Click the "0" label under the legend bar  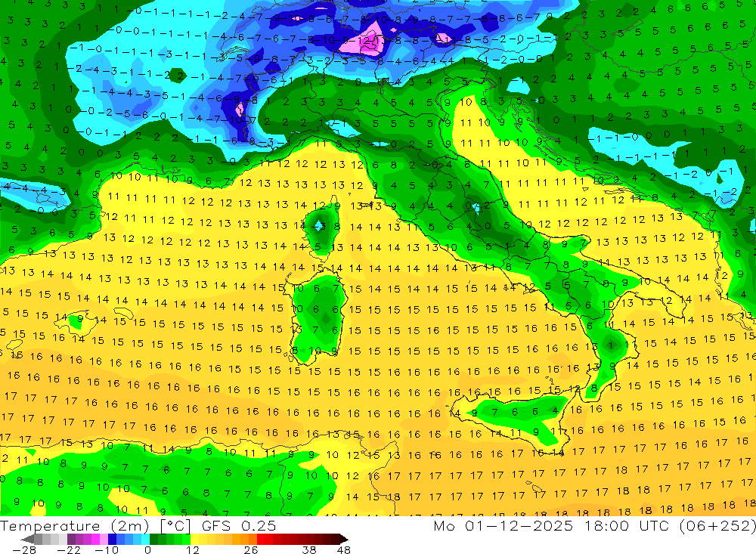(x=148, y=549)
